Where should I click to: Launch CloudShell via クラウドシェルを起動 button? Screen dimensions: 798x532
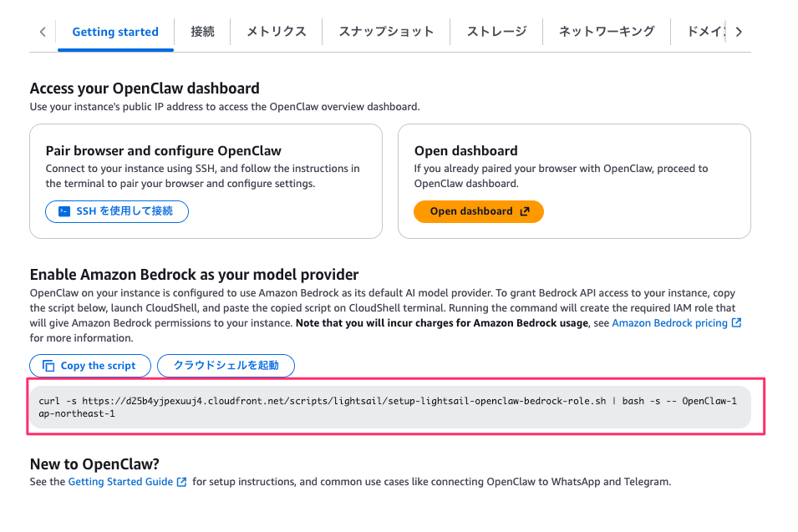click(226, 365)
